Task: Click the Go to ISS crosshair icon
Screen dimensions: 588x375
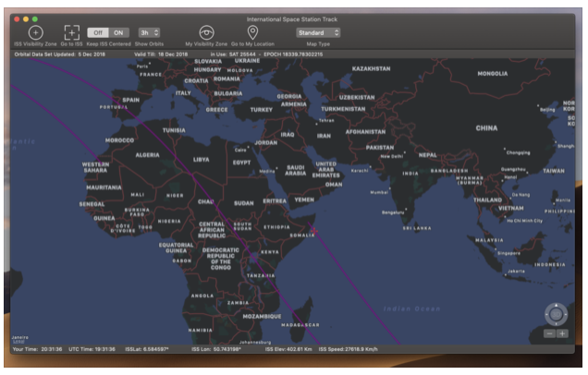Action: (72, 32)
